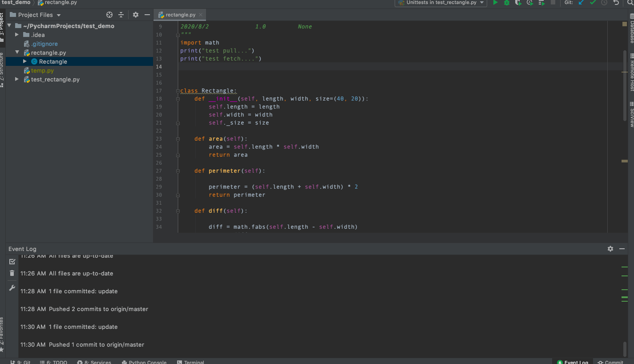This screenshot has width=634, height=364.
Task: Click the editor inspection status square indicator
Action: tap(625, 24)
